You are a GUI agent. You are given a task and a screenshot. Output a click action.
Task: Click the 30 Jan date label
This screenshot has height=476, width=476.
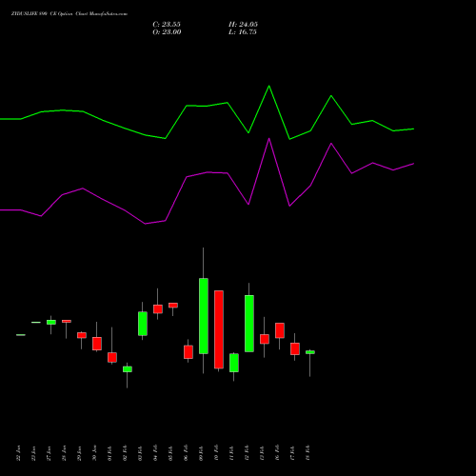tap(94, 453)
